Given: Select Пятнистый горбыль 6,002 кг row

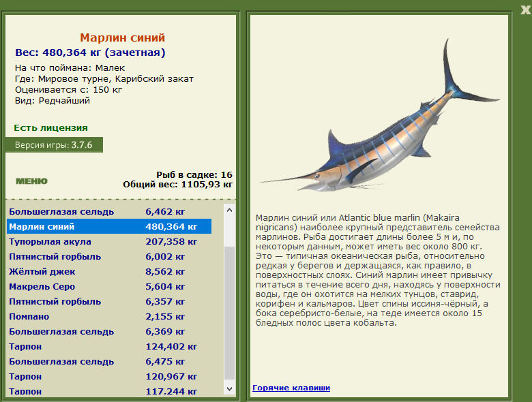Looking at the screenshot, I should click(x=109, y=257).
